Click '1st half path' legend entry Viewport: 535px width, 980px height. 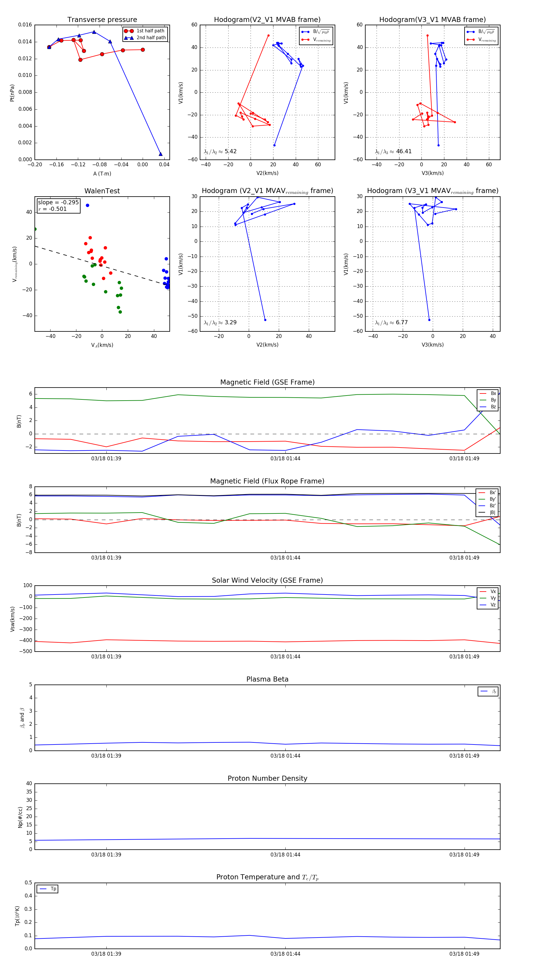coord(145,31)
